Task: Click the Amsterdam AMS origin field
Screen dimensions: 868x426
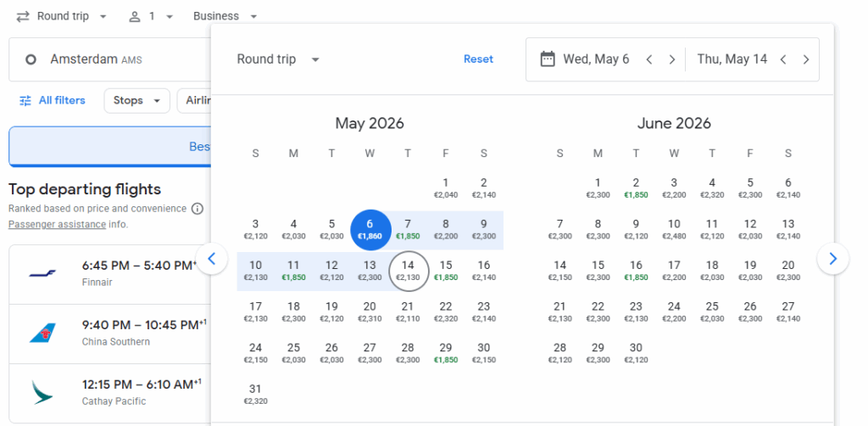Action: (110, 59)
